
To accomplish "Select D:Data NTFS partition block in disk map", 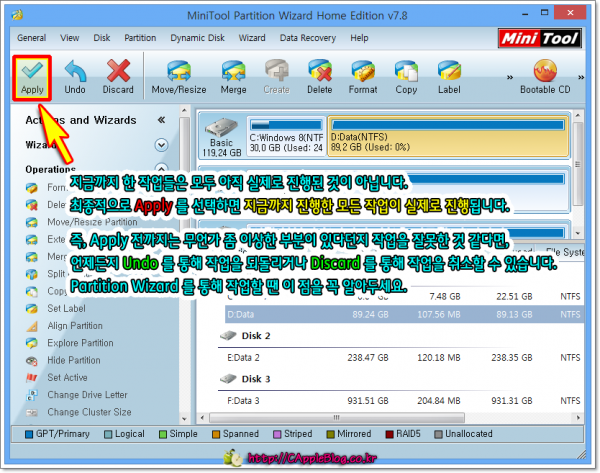I will coord(448,136).
